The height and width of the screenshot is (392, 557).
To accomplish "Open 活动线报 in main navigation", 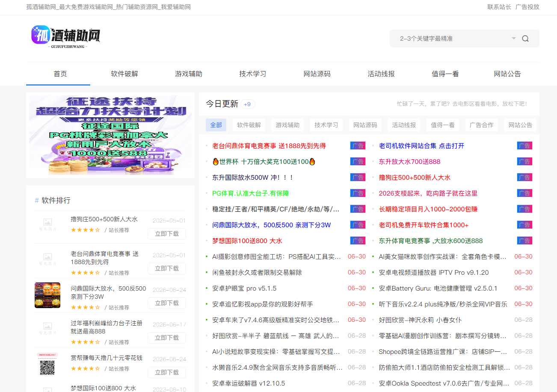I will [381, 74].
